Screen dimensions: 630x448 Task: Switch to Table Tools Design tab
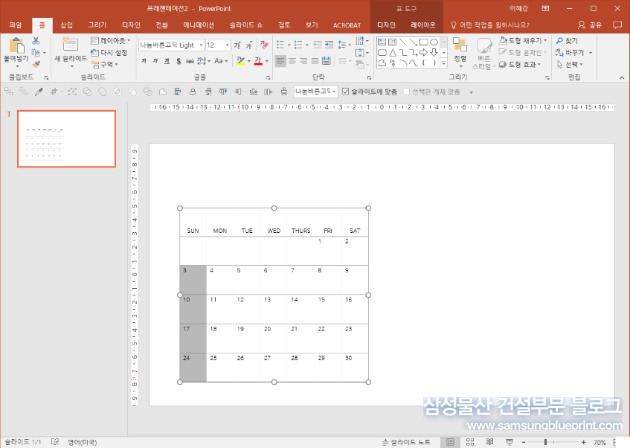coord(386,25)
